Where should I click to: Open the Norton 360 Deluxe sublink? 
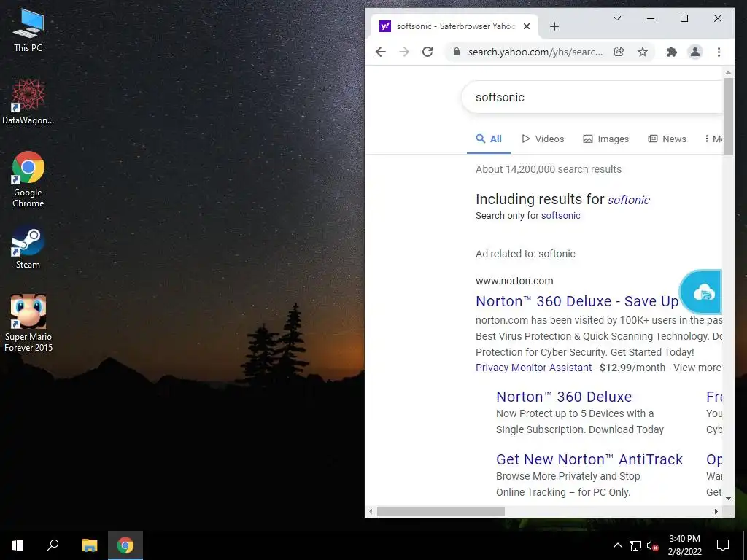(x=564, y=397)
